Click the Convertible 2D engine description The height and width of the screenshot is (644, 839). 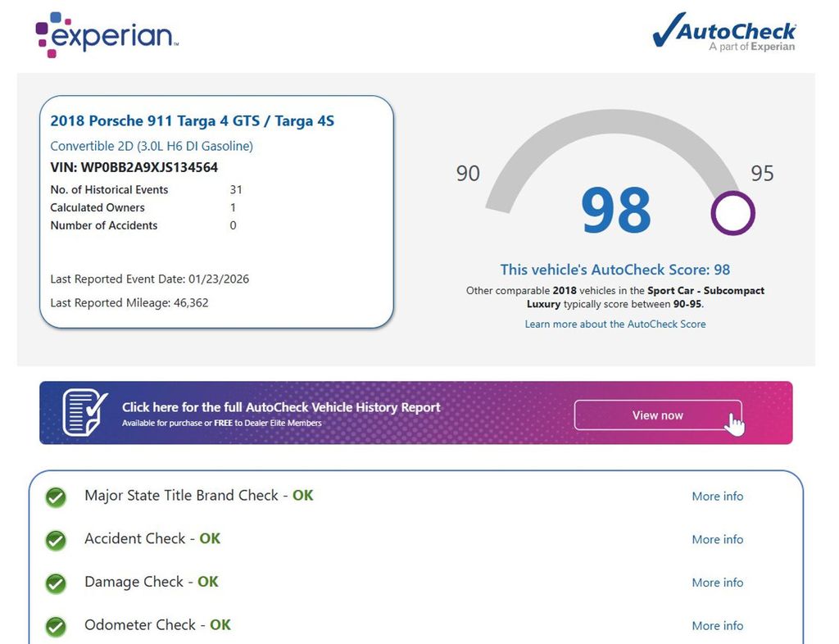tap(152, 146)
